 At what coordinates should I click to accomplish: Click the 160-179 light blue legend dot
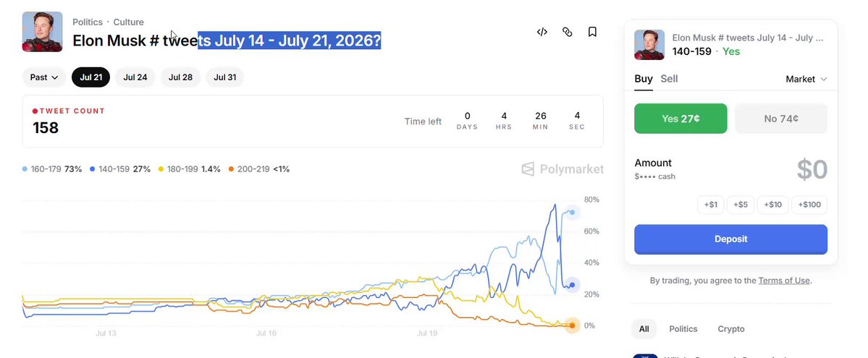25,169
